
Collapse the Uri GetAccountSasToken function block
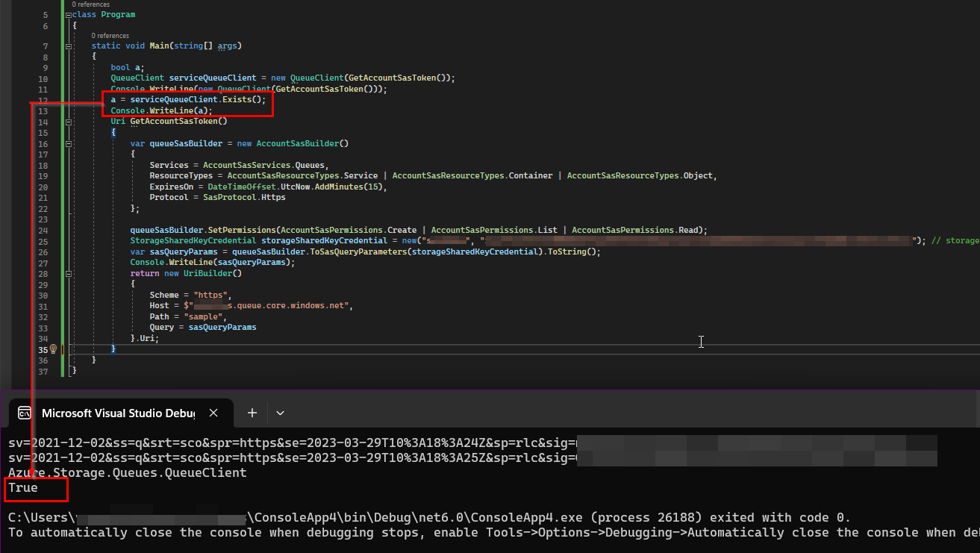[x=69, y=122]
